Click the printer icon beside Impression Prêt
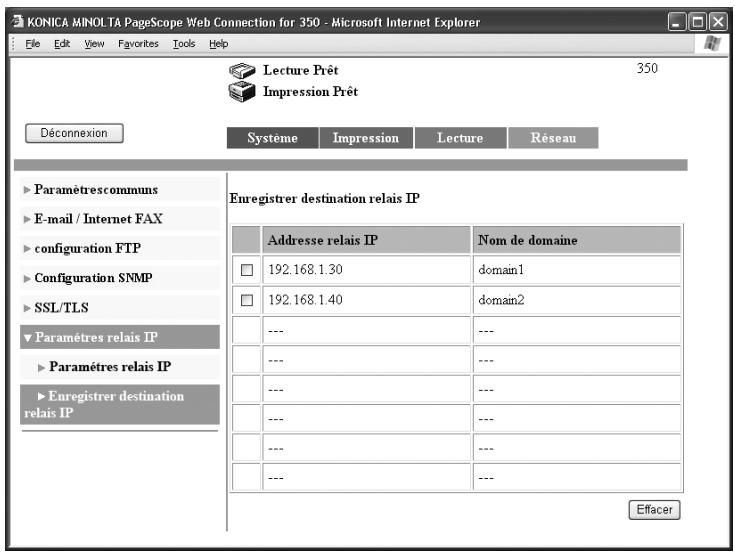Screen dimensions: 735x554 (242, 91)
